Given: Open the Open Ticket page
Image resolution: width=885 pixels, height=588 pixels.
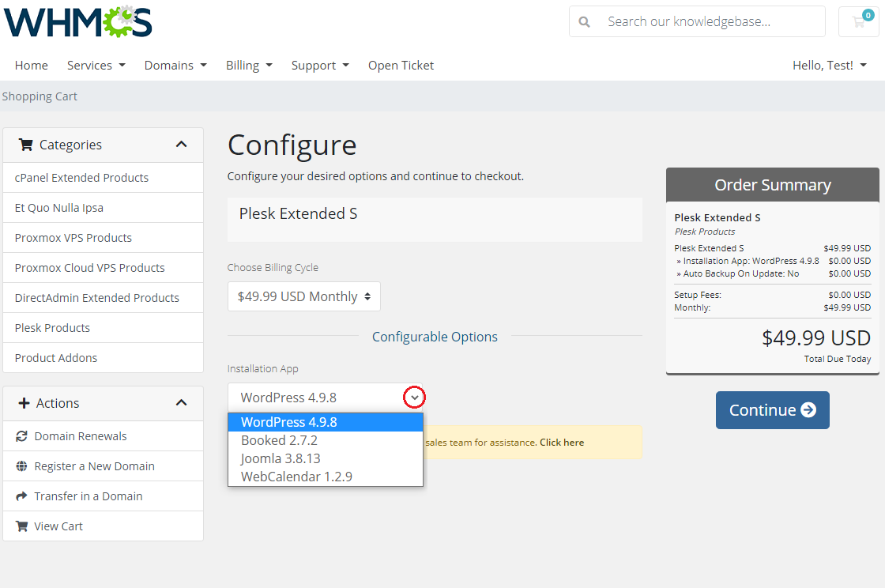Looking at the screenshot, I should click(x=401, y=66).
